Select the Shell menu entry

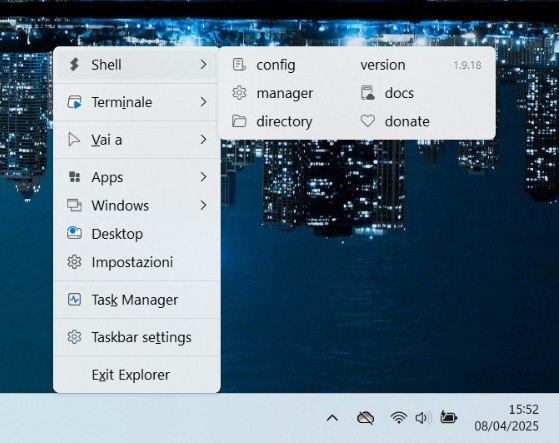(137, 65)
